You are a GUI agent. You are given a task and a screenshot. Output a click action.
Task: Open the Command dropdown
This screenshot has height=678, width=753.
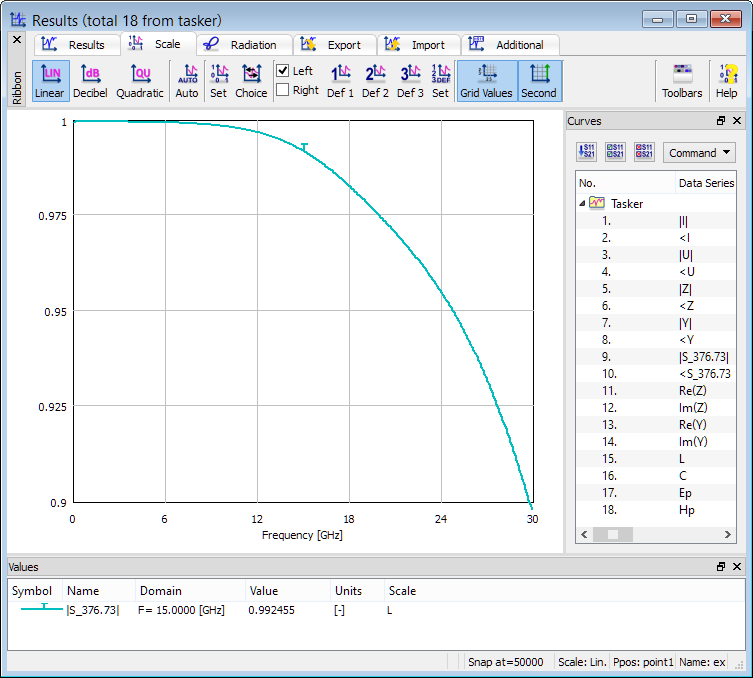(x=699, y=153)
